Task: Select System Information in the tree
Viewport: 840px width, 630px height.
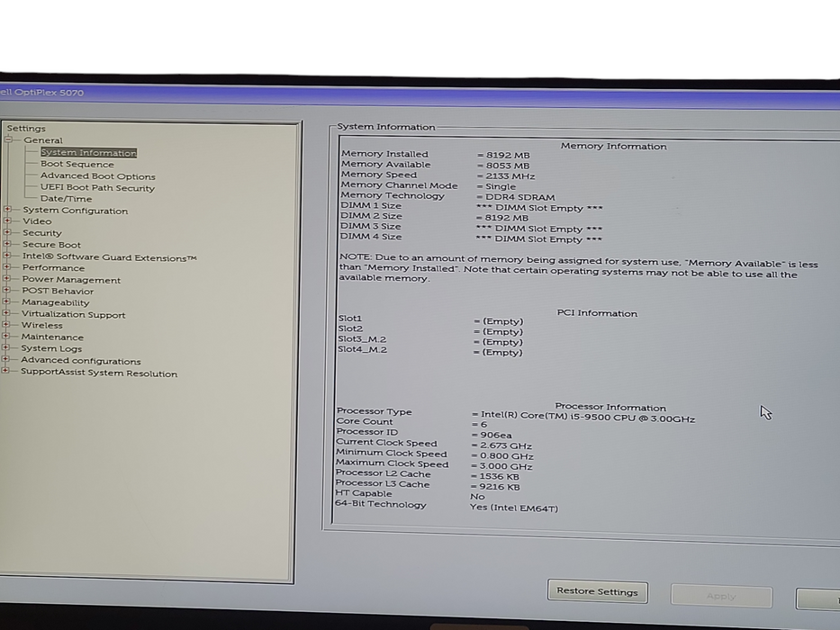Action: tap(88, 153)
